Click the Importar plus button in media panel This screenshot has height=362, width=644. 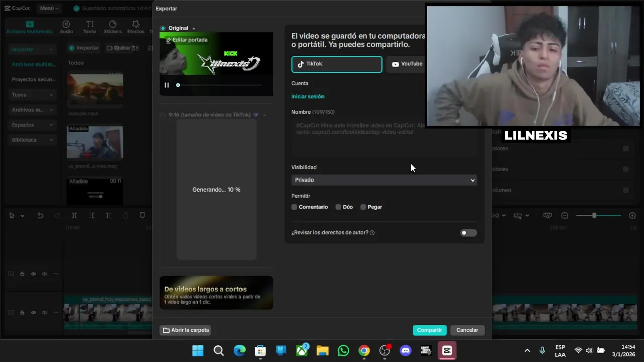coord(84,48)
